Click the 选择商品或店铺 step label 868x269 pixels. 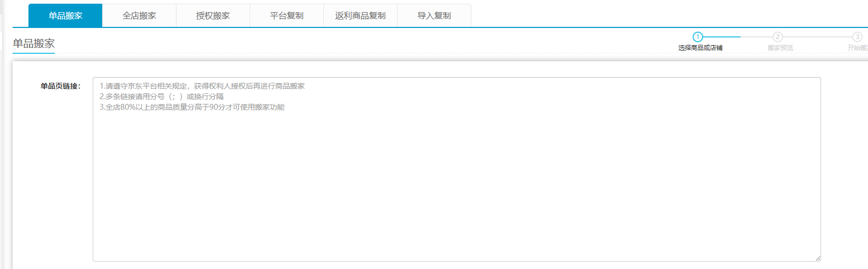[701, 48]
